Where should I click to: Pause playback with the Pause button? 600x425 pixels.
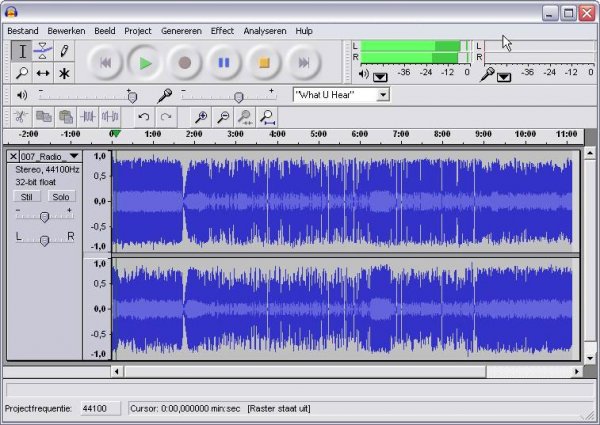click(x=224, y=62)
